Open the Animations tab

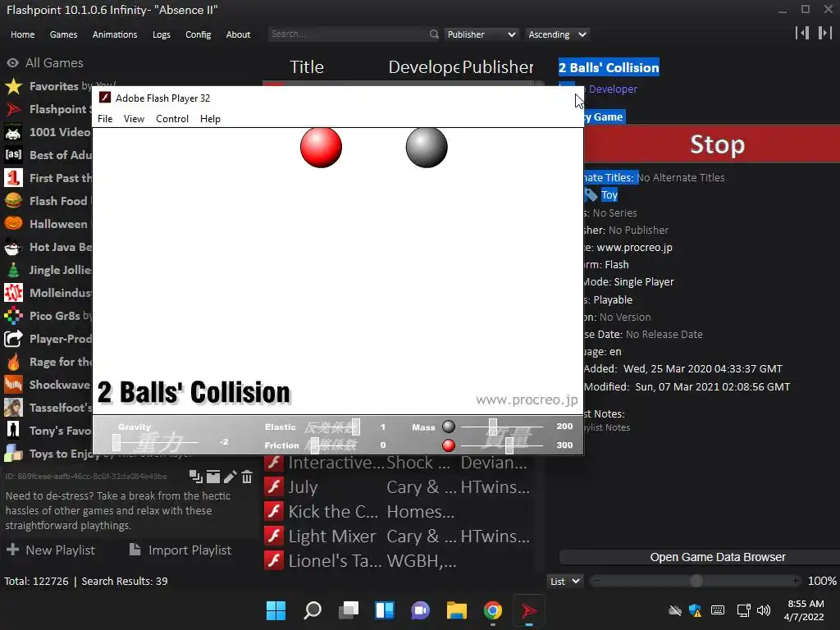(115, 34)
